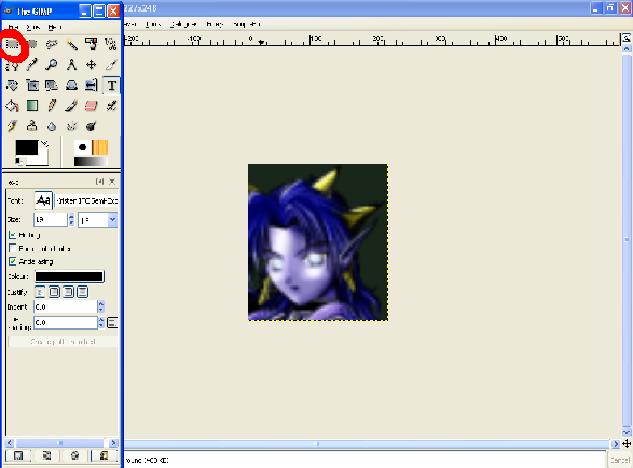Toggle the Hinting checkbox
Screen dimensions: 633x468
coord(13,235)
